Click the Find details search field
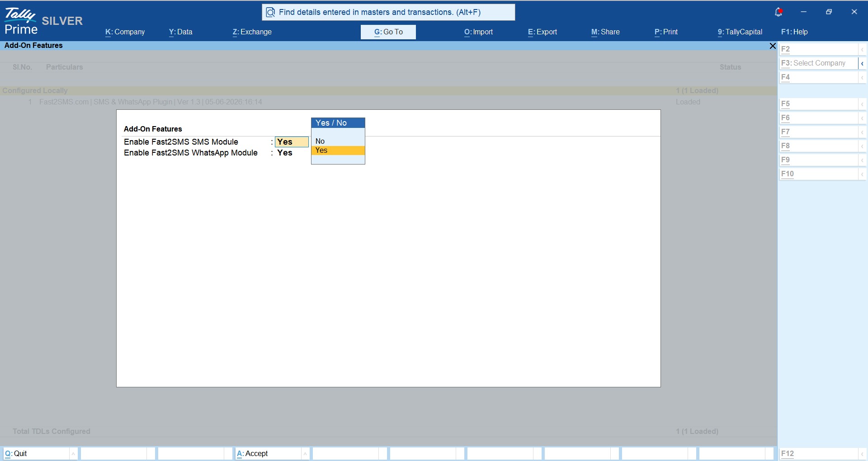The width and height of the screenshot is (868, 461). pyautogui.click(x=388, y=12)
